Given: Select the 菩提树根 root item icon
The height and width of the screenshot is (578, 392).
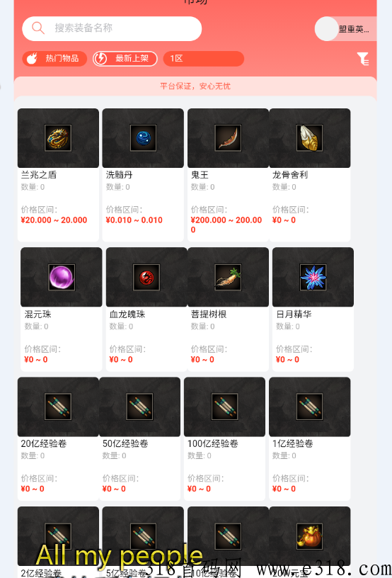Looking at the screenshot, I should click(229, 277).
